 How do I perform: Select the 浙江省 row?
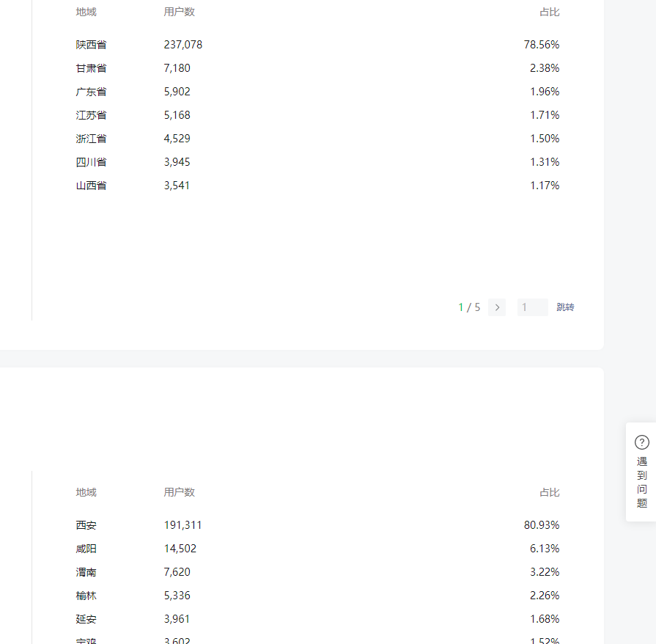(317, 139)
